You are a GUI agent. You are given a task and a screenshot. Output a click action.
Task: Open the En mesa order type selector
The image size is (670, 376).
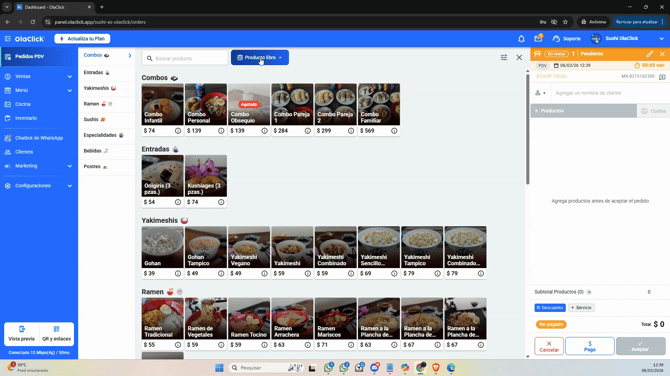556,54
